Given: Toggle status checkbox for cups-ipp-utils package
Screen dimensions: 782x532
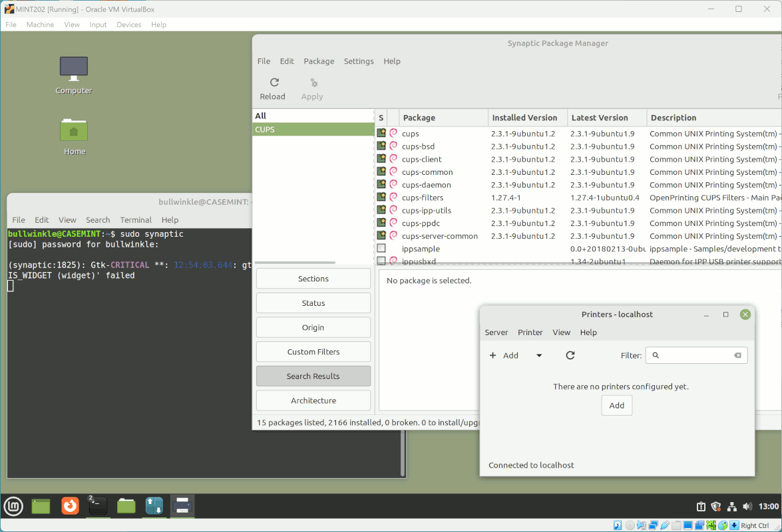Looking at the screenshot, I should point(381,209).
